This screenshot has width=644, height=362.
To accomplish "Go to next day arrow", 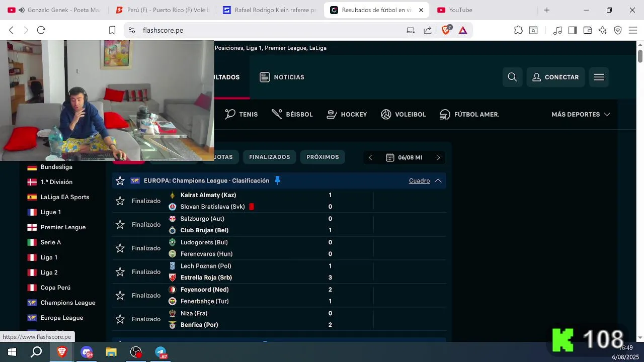I will 438,157.
